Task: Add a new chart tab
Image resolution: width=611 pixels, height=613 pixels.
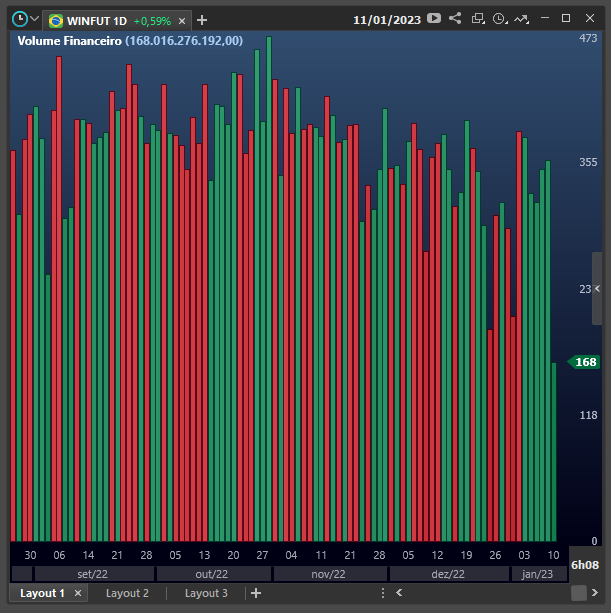Action: click(202, 20)
